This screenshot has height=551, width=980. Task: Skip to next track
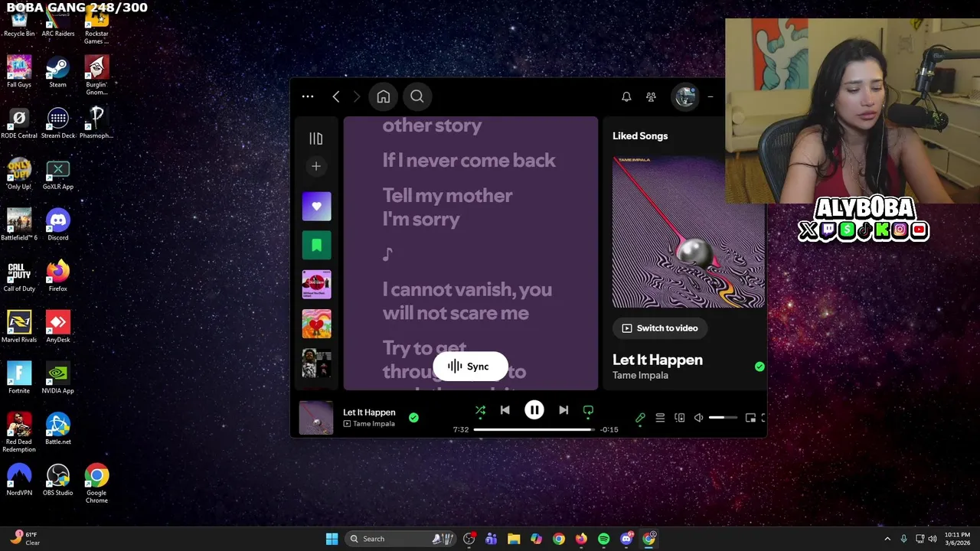(x=563, y=410)
